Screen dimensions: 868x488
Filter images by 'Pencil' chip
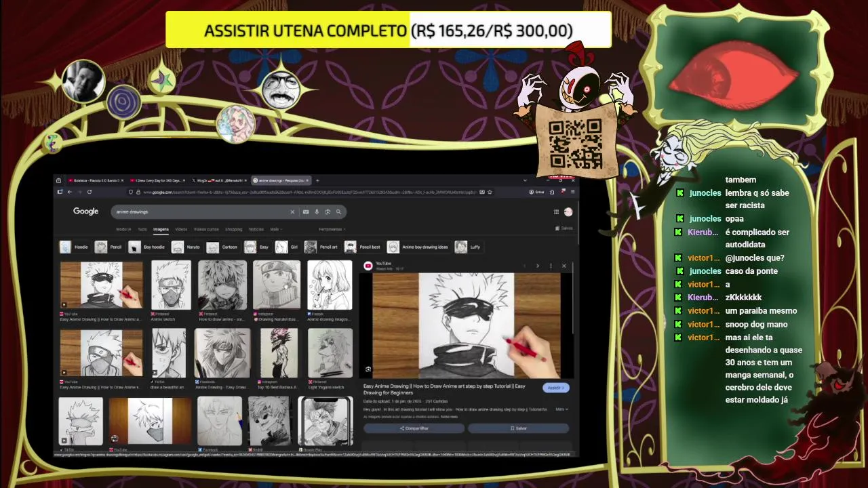108,247
